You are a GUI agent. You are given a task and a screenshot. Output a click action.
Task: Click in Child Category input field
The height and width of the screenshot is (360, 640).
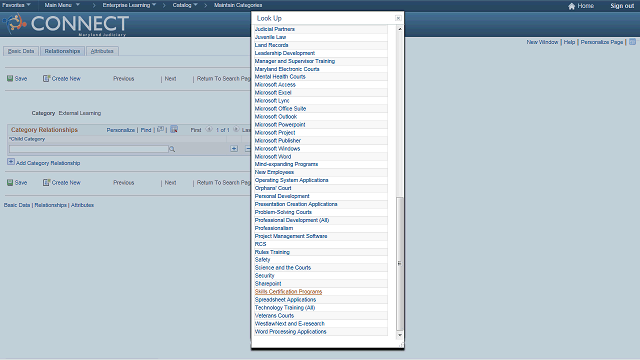(89, 149)
